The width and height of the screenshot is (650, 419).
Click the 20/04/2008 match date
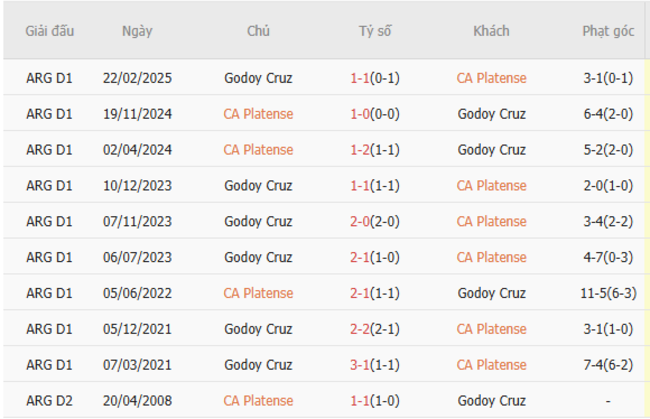coord(137,401)
